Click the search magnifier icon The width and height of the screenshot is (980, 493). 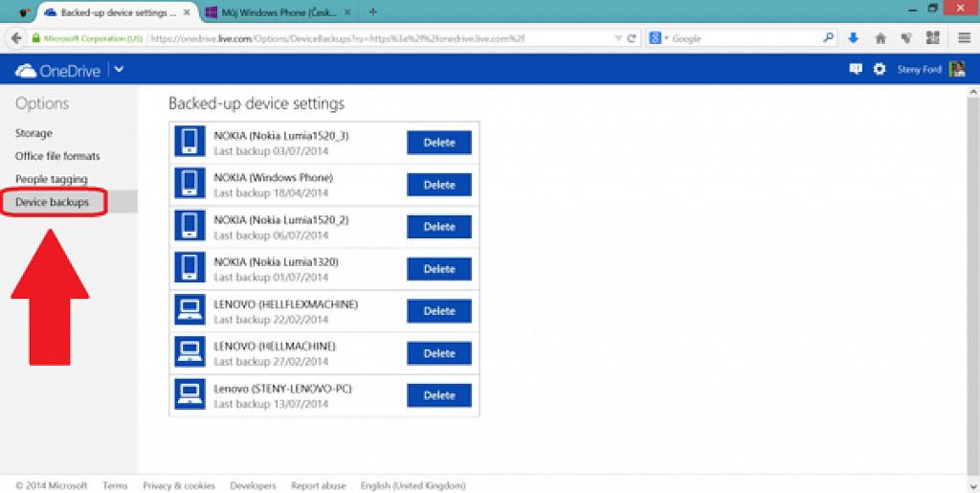828,38
